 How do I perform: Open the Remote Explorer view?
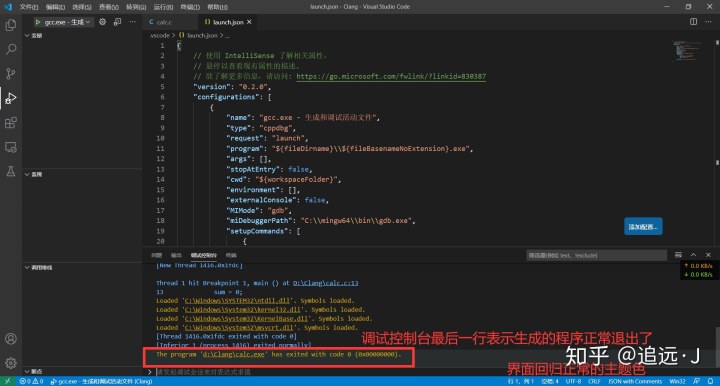tap(11, 147)
